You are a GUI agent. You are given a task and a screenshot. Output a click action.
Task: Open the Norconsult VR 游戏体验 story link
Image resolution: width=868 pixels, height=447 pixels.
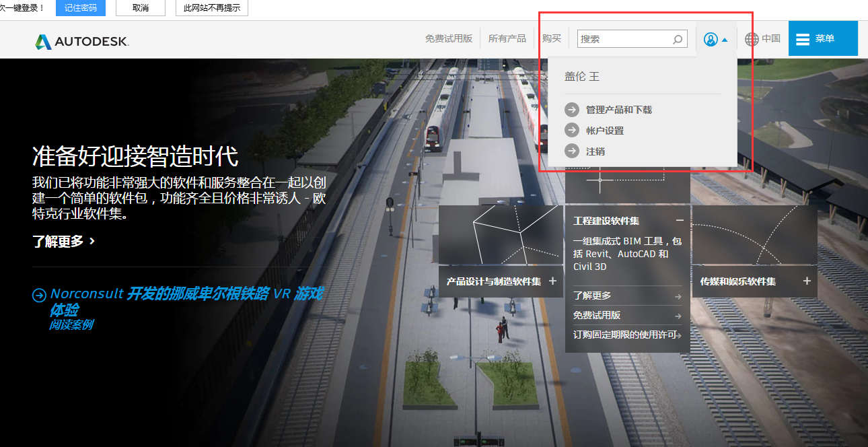[186, 302]
